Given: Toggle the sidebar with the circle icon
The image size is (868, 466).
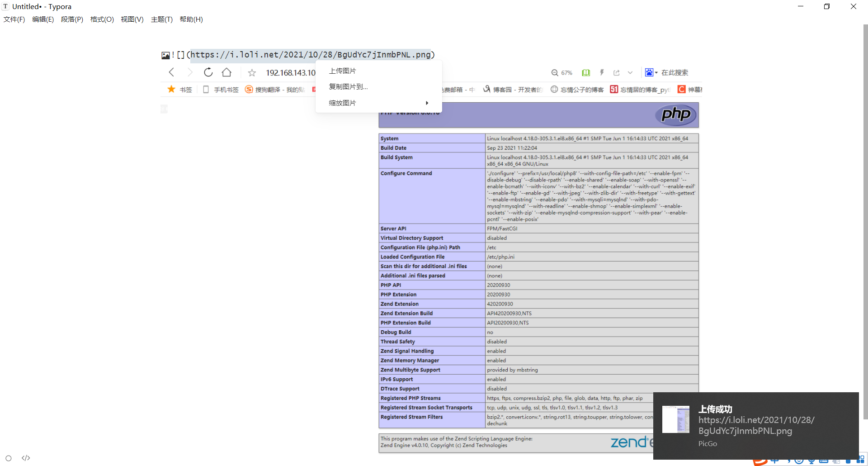Looking at the screenshot, I should [9, 458].
